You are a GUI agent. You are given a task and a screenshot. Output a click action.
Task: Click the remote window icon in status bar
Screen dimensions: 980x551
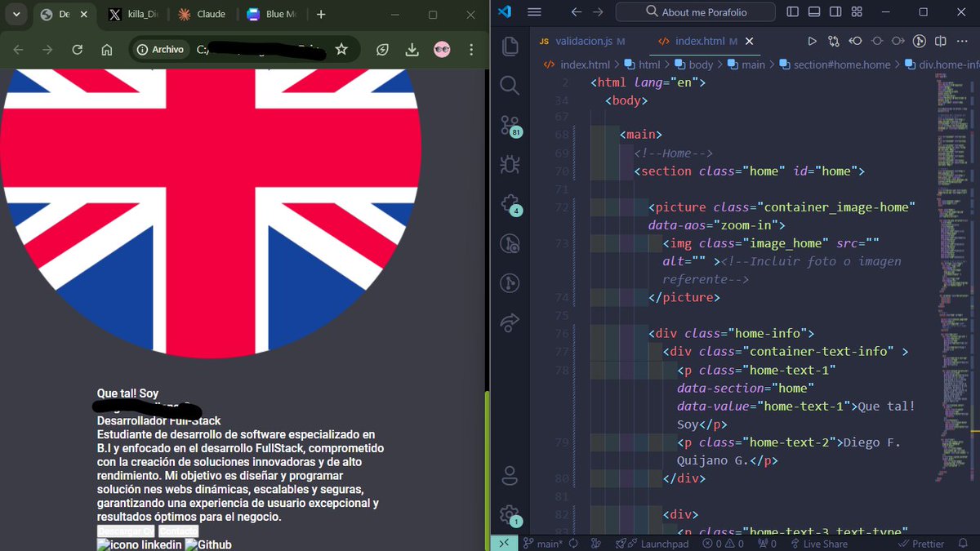coord(504,544)
